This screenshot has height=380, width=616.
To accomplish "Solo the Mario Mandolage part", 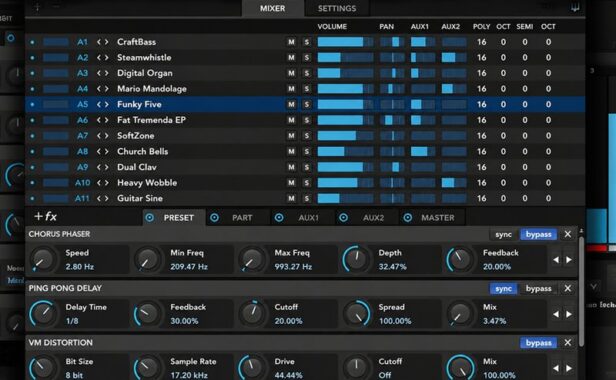I will tap(306, 89).
